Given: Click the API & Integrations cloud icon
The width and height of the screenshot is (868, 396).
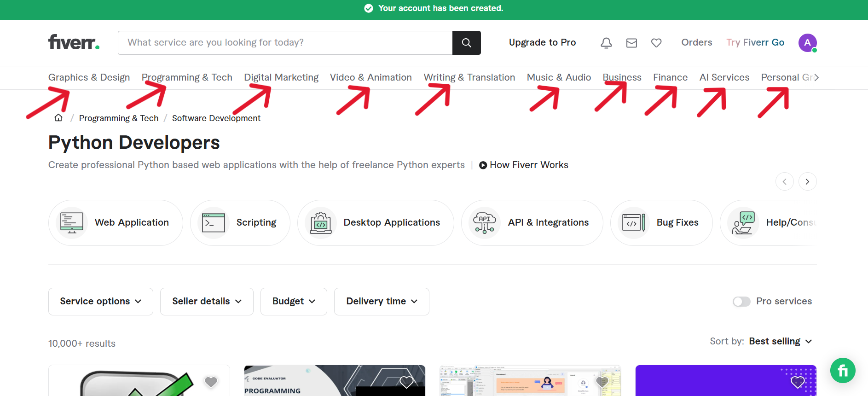Looking at the screenshot, I should [485, 223].
